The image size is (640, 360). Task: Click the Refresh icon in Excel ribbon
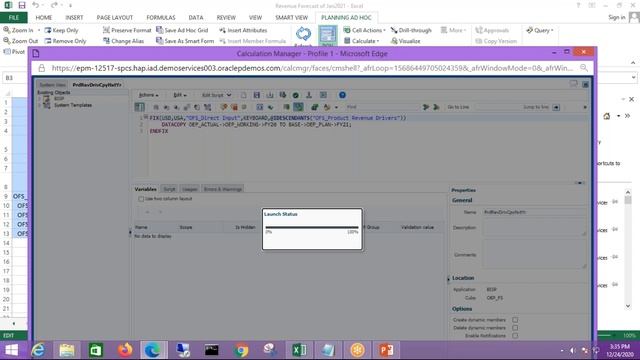pyautogui.click(x=303, y=36)
